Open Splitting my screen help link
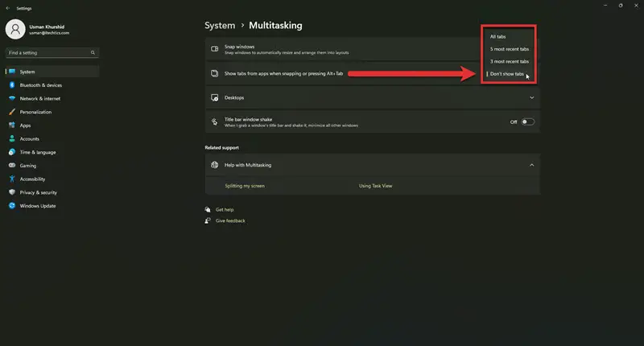This screenshot has height=346, width=644. click(x=245, y=186)
